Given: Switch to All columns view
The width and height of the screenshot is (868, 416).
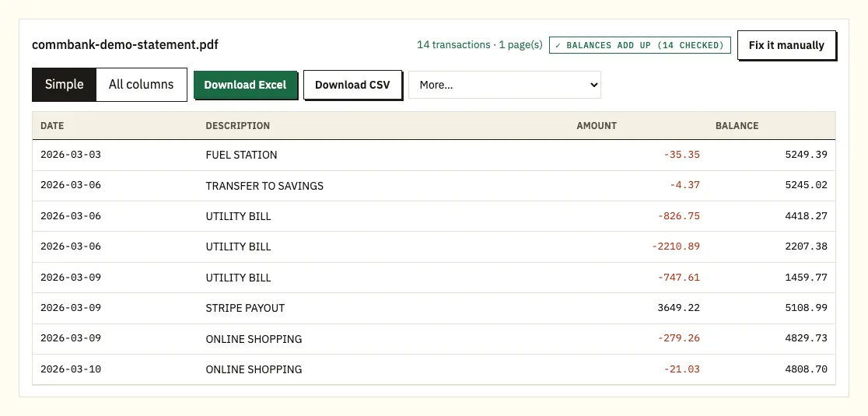Looking at the screenshot, I should pos(141,85).
